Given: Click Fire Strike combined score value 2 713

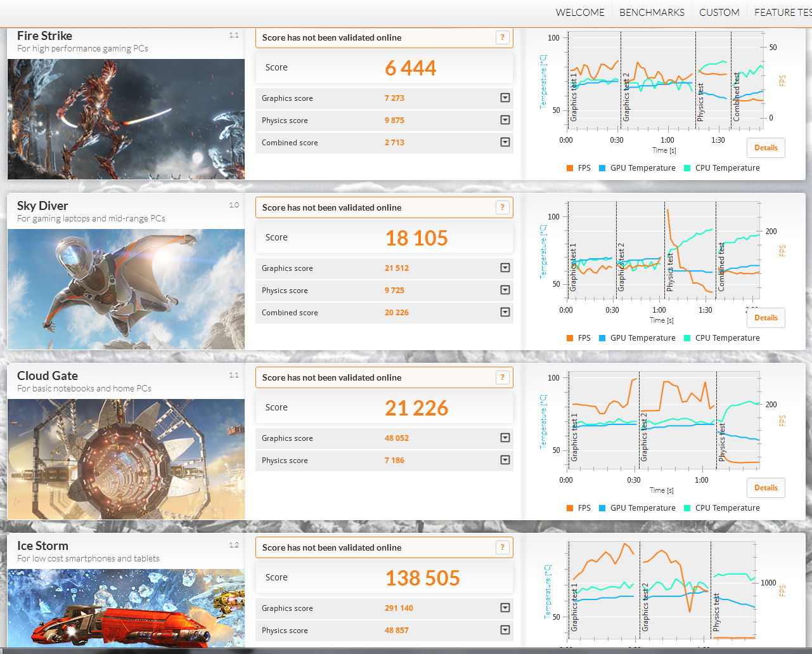Looking at the screenshot, I should (394, 143).
